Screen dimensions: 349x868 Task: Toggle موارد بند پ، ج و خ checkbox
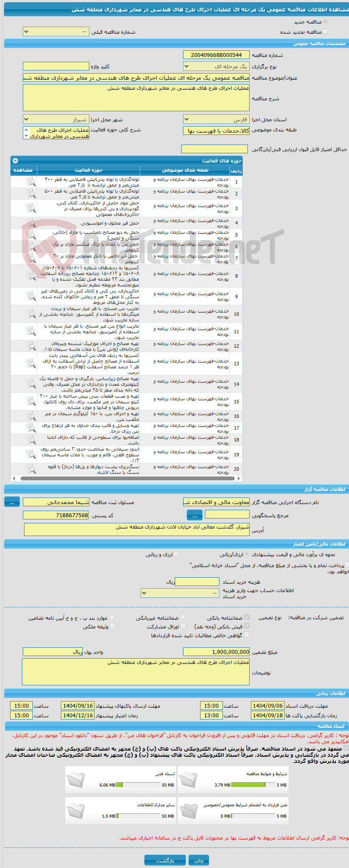(x=113, y=617)
